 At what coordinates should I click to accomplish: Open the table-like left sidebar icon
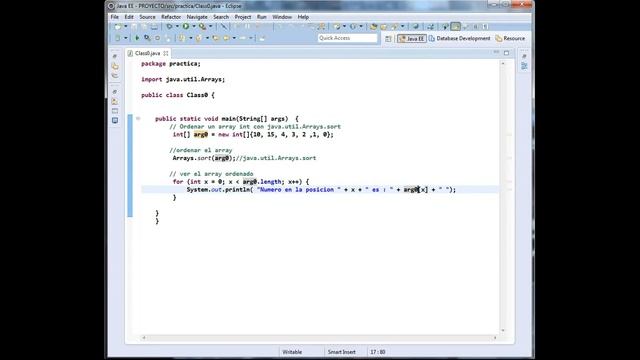point(115,111)
